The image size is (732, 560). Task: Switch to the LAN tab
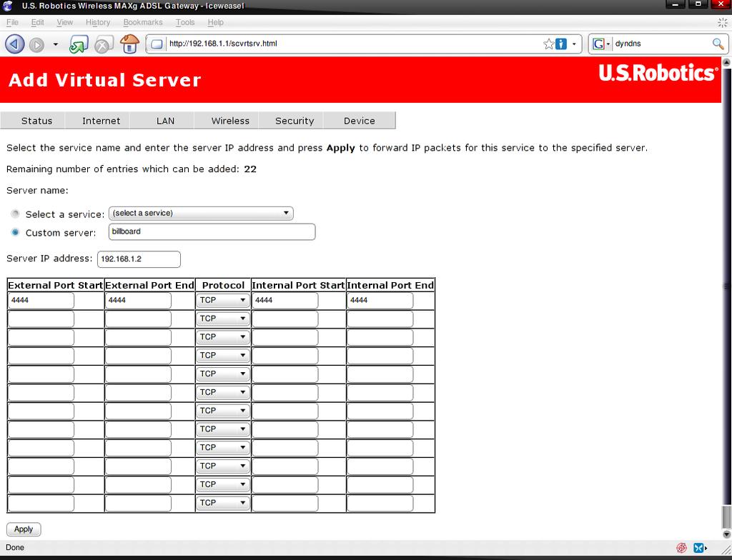(162, 121)
